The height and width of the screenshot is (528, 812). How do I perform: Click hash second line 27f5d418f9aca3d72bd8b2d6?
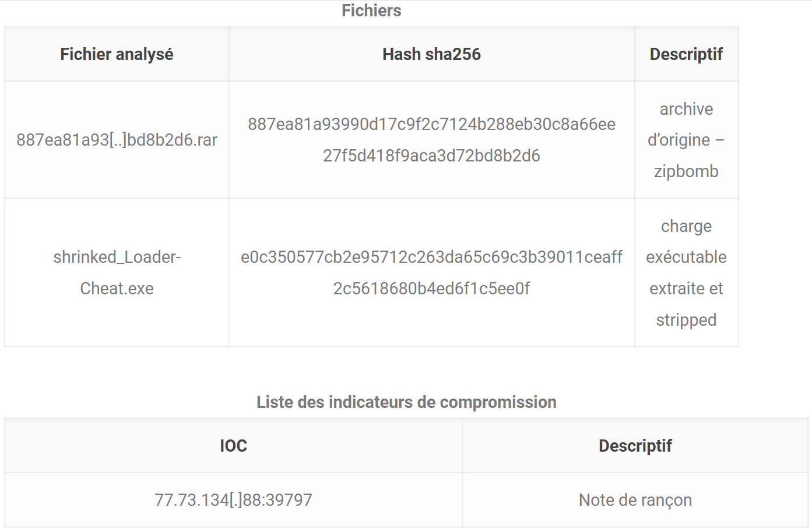[431, 156]
